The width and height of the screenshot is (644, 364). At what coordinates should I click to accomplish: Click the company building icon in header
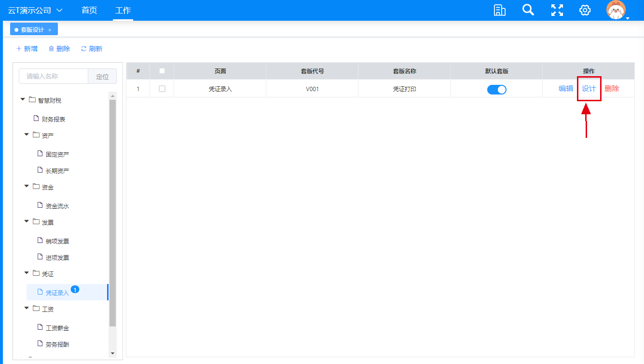coord(500,10)
